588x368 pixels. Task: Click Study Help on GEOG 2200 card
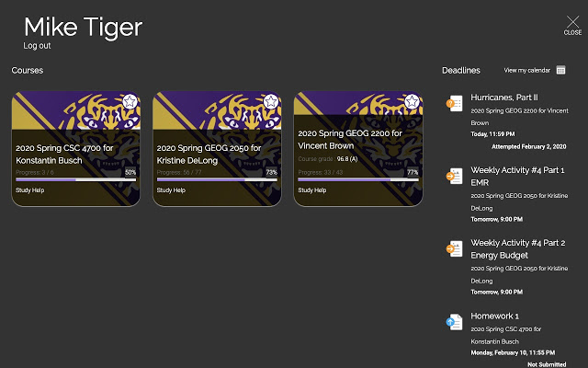click(x=312, y=190)
